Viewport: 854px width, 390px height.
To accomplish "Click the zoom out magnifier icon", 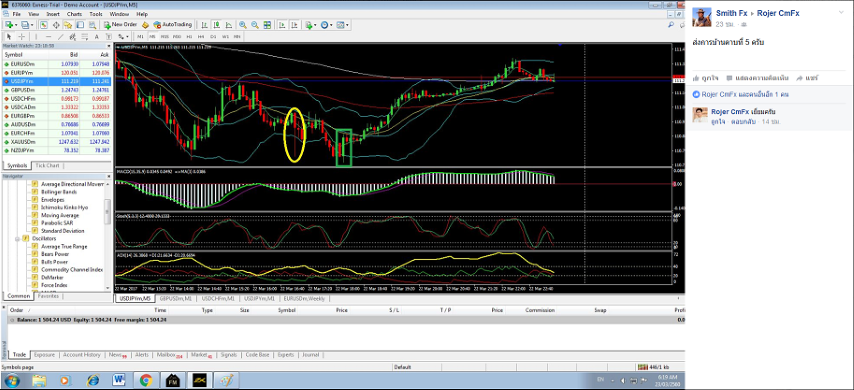I will (255, 25).
